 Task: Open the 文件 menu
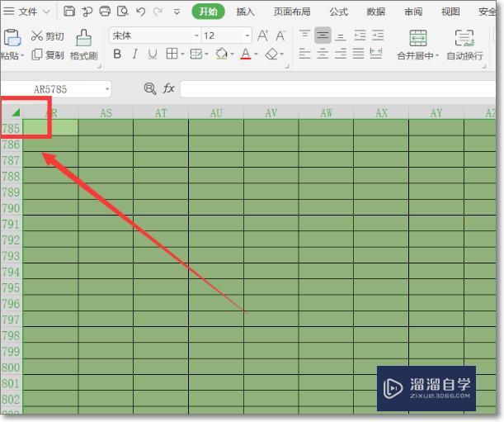pyautogui.click(x=27, y=12)
